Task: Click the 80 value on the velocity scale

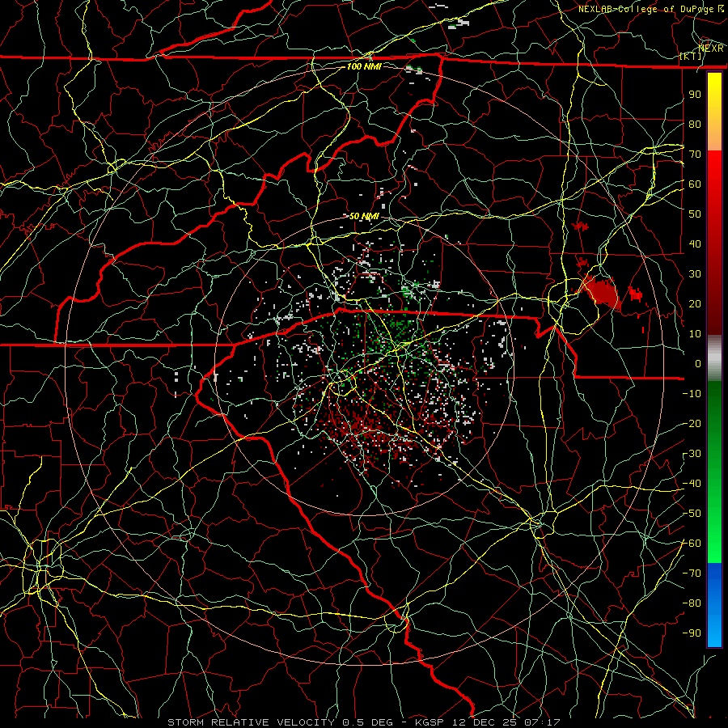Action: tap(695, 125)
